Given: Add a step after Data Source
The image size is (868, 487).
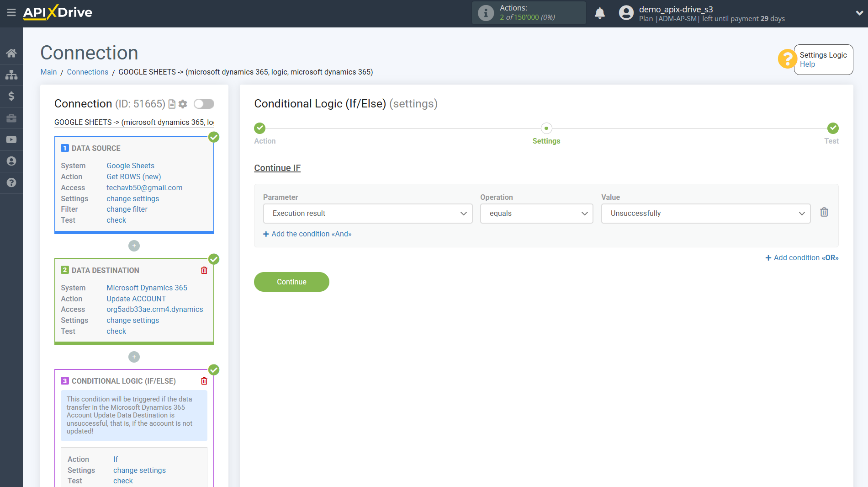Looking at the screenshot, I should click(x=134, y=246).
